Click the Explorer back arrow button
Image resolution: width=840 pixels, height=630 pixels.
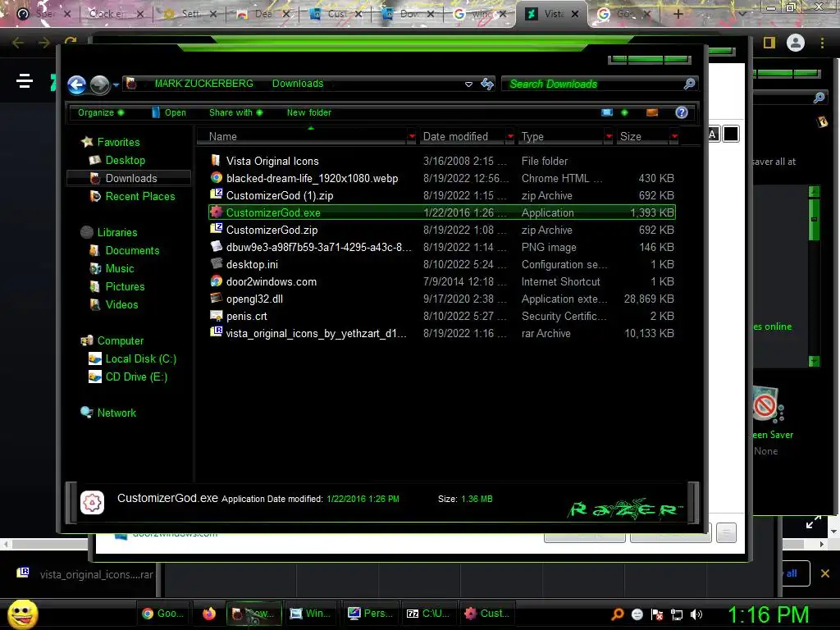click(x=76, y=84)
